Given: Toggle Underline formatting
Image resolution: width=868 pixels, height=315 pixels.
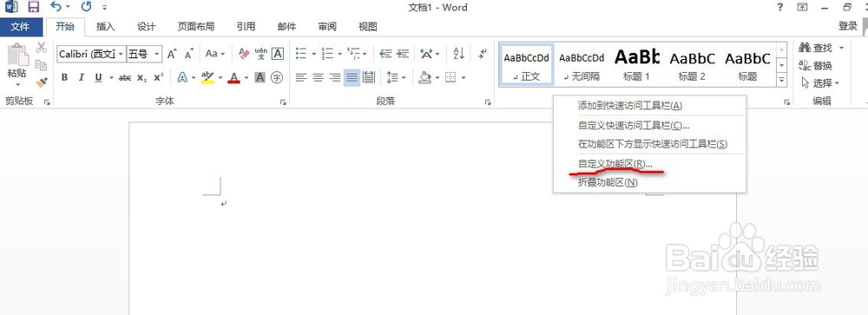Looking at the screenshot, I should point(99,77).
